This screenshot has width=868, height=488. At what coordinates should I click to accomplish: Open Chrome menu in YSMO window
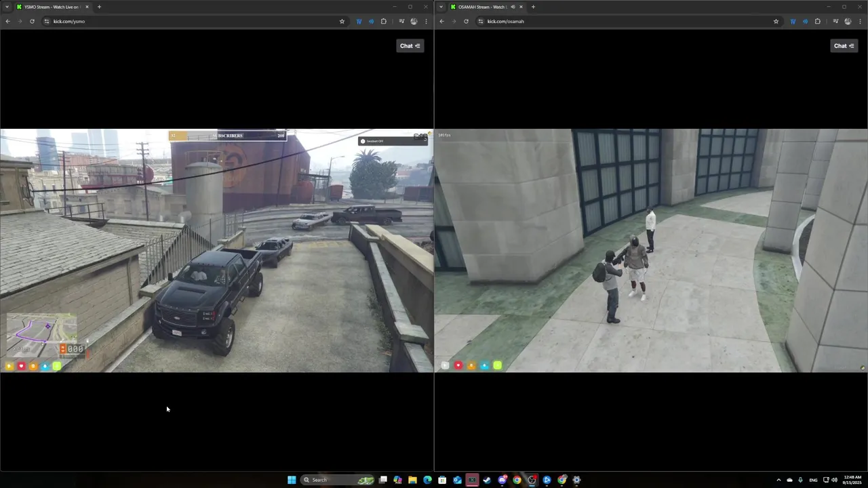[x=426, y=21]
